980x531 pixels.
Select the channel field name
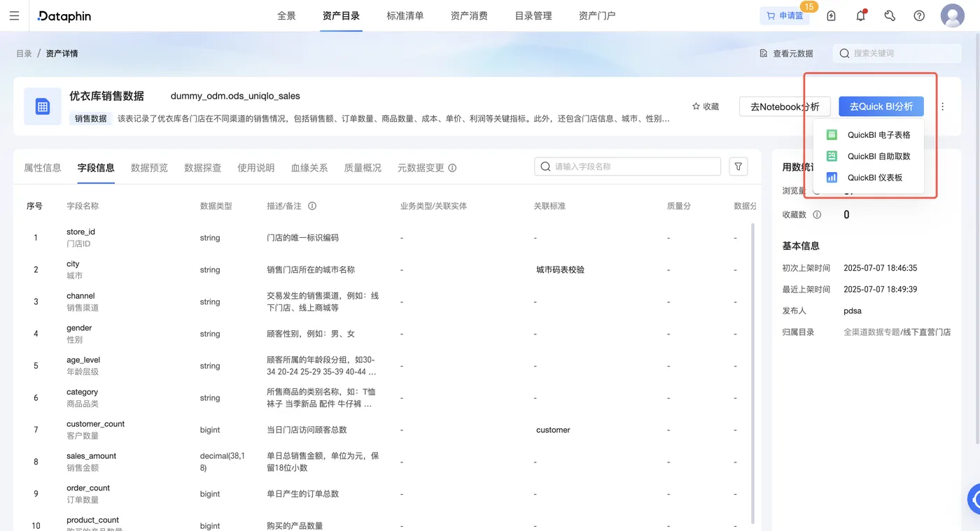80,296
